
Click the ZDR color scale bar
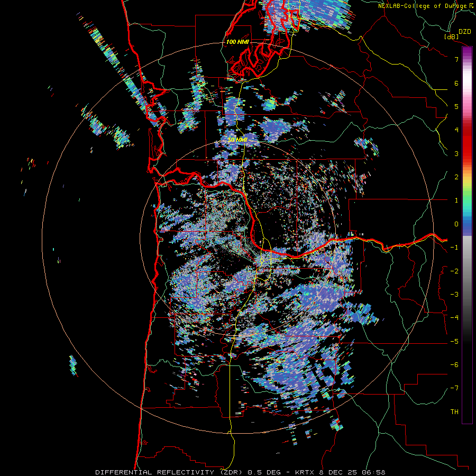point(467,235)
